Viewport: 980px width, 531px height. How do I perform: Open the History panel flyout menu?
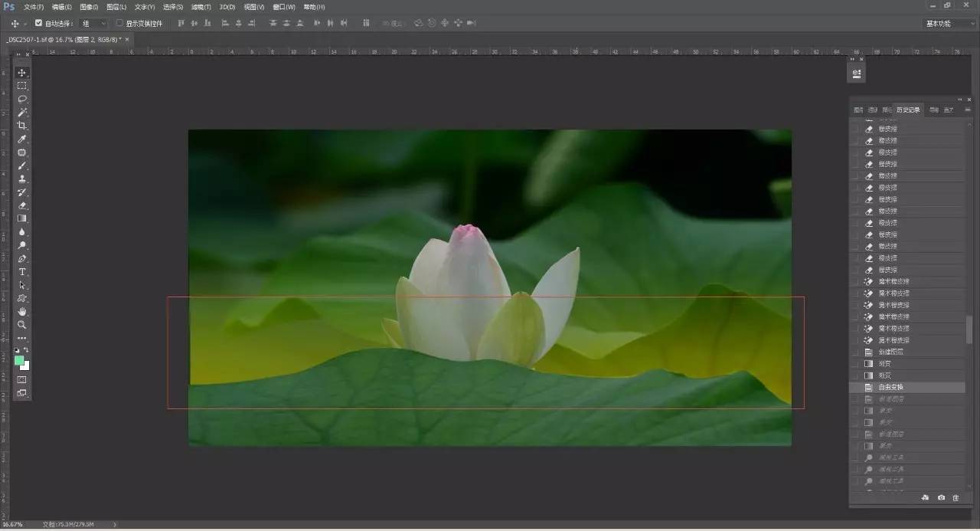coord(967,110)
